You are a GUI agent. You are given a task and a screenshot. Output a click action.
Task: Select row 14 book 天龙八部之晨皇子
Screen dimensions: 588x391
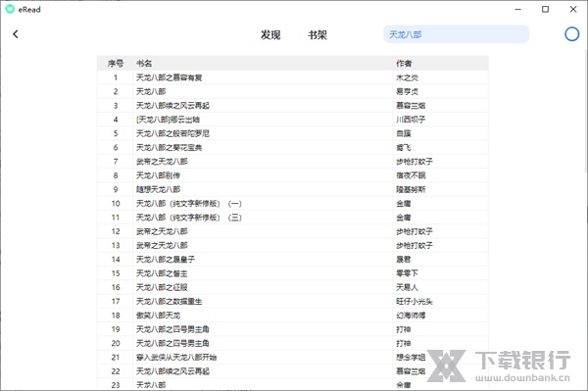click(166, 260)
